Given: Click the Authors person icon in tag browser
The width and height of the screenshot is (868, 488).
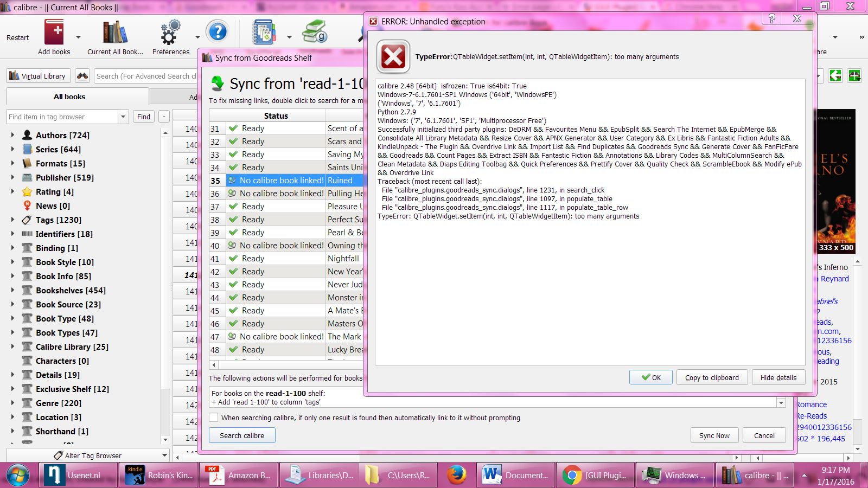Looking at the screenshot, I should (x=27, y=135).
